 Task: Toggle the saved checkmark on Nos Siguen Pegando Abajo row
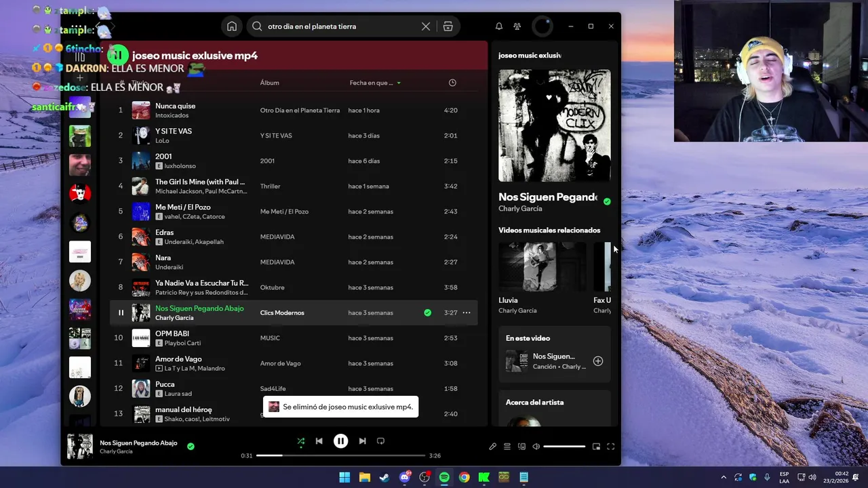pyautogui.click(x=427, y=312)
